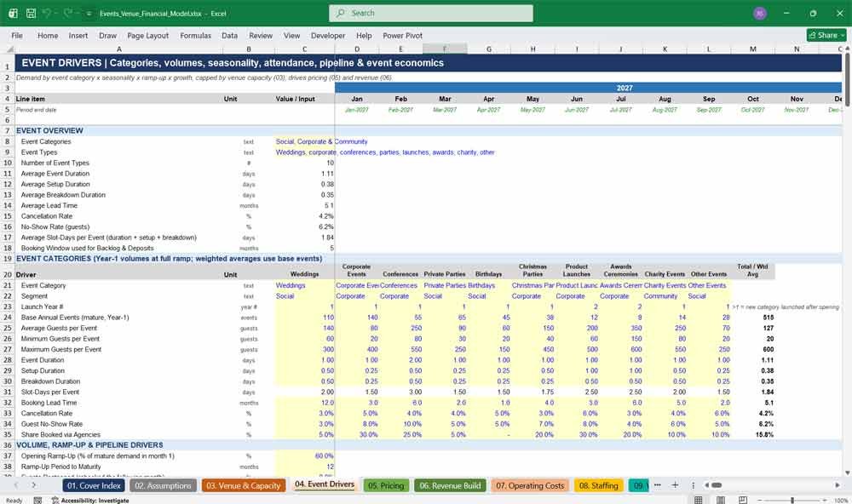Image resolution: width=852 pixels, height=504 pixels.
Task: Open the Draw ribbon tab
Action: click(x=107, y=35)
